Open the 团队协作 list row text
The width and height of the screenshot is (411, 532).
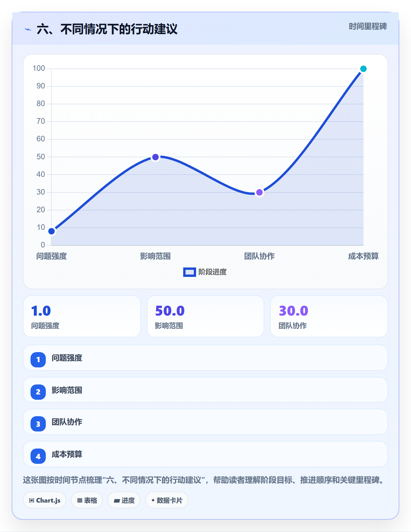67,422
